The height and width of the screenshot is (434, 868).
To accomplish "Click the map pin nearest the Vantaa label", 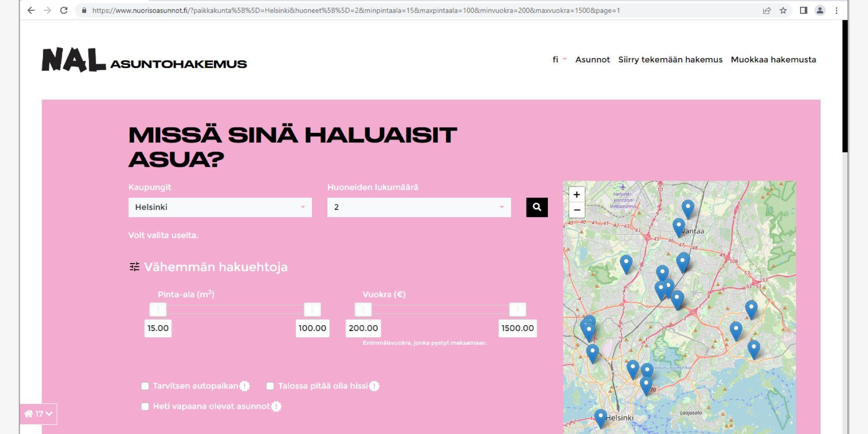I will (x=679, y=227).
